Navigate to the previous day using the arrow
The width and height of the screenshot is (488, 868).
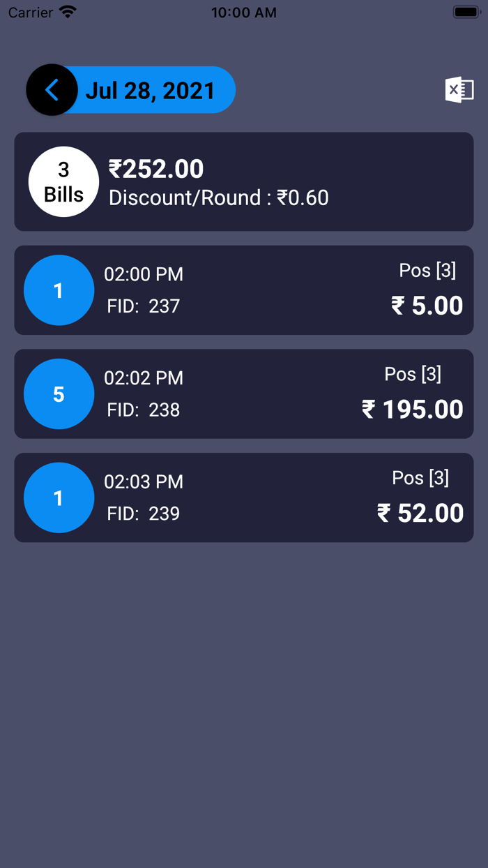point(52,89)
